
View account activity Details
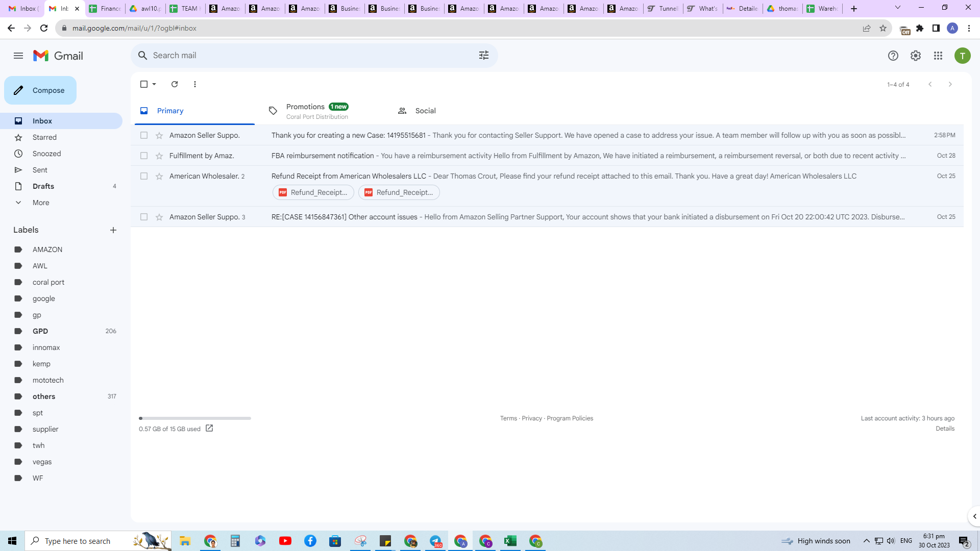point(945,429)
